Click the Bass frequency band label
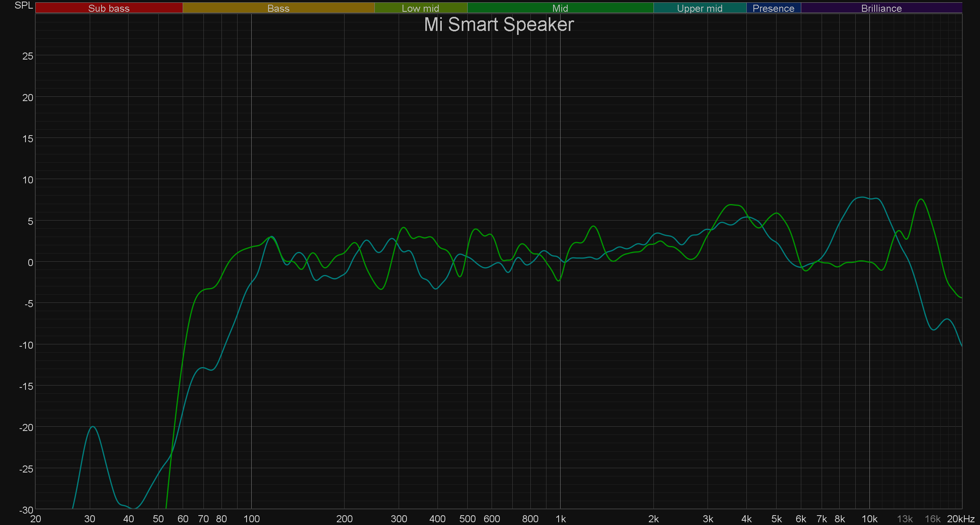980x525 pixels. (278, 8)
